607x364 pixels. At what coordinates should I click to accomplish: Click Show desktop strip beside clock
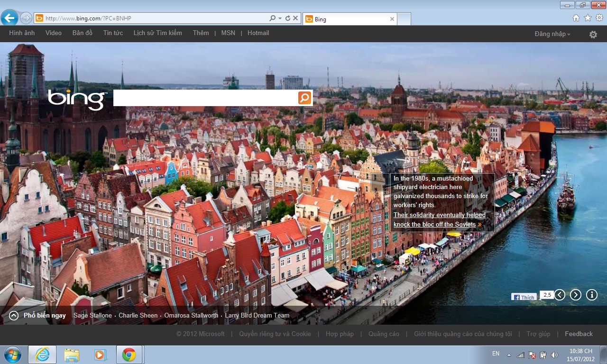603,355
